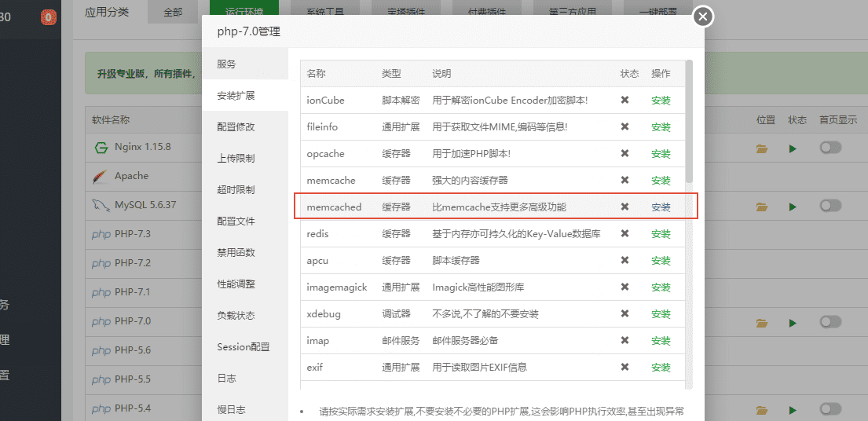Open the 禁用函数 section in the dialog

point(236,252)
